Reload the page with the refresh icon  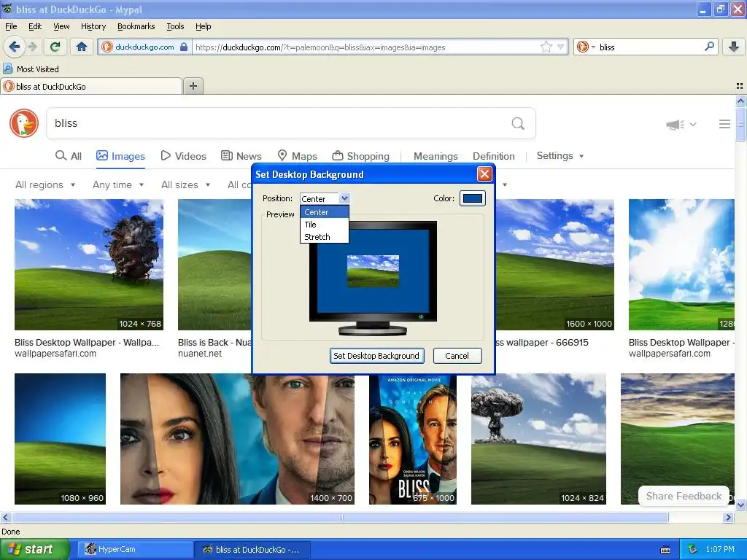(55, 47)
